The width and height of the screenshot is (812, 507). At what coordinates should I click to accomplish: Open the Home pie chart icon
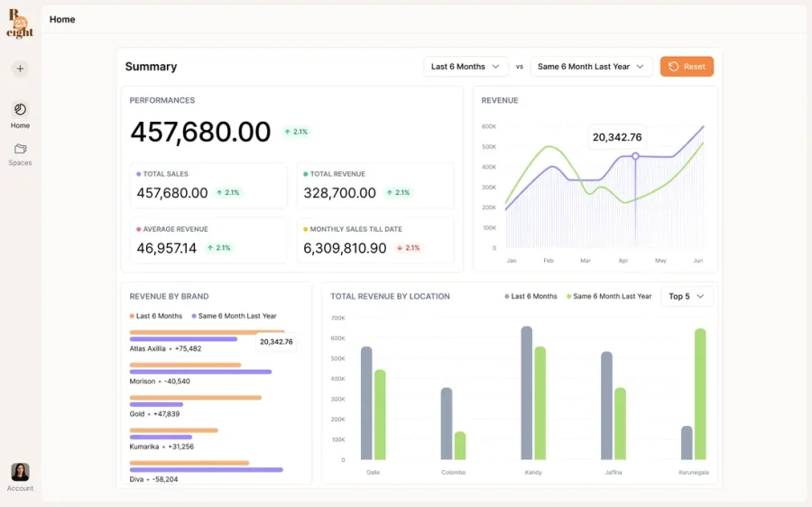pos(20,109)
